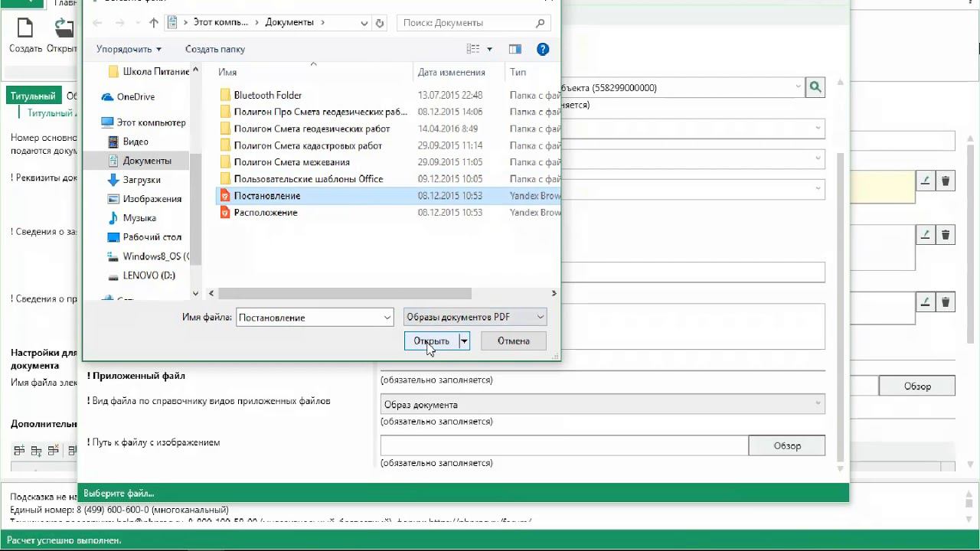Click the green magnifier search icon

click(x=815, y=87)
